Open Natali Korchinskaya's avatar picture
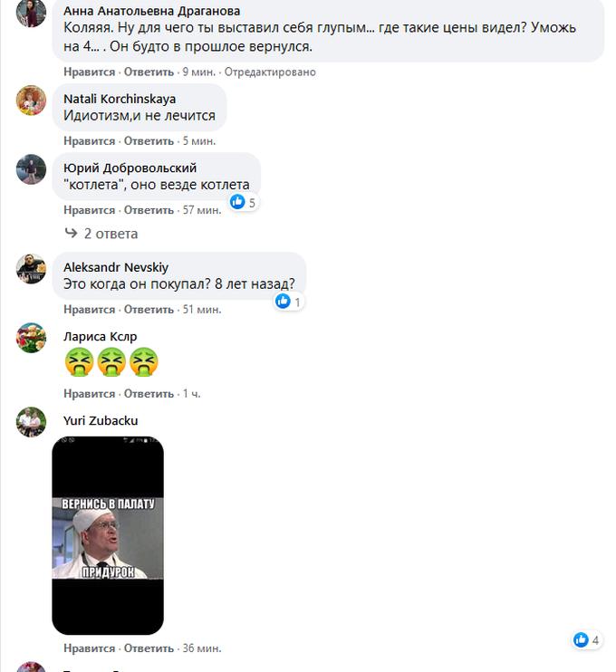This screenshot has height=672, width=616. point(31,101)
